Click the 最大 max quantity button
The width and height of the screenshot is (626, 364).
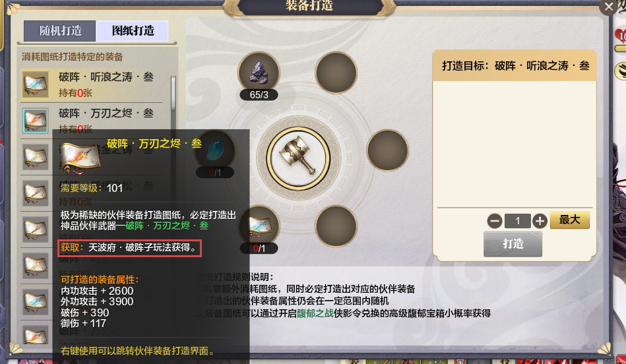(x=570, y=220)
